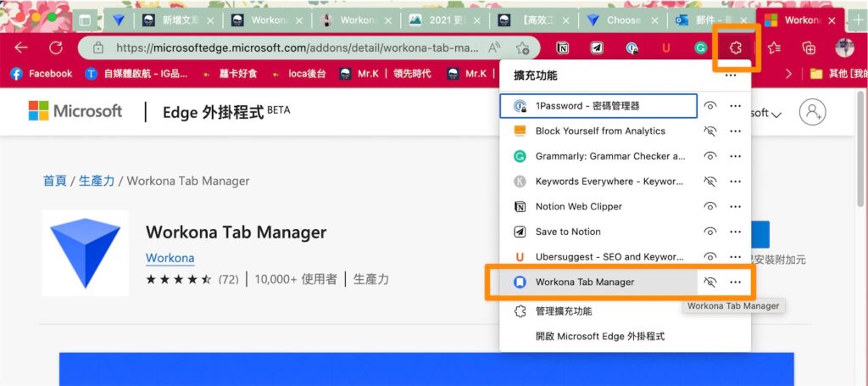
Task: Click Save to Notion toolbar icon
Action: pos(597,48)
